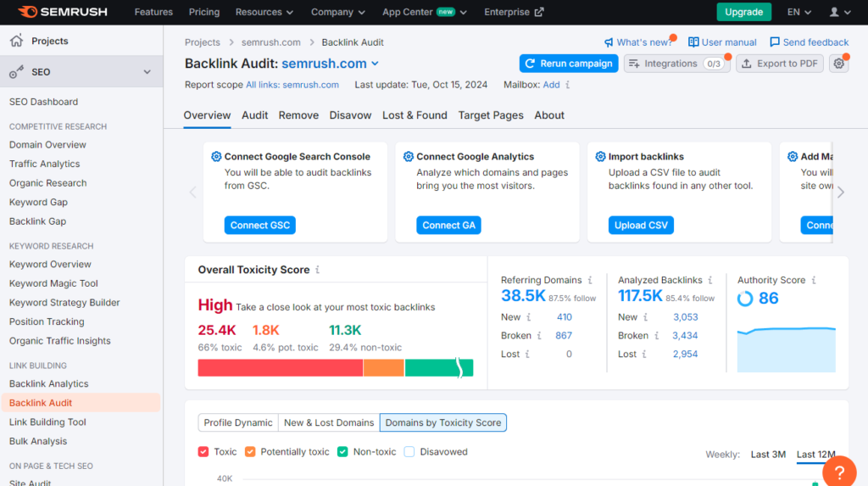Screen dimensions: 868x486
Task: Click the green non-toxic bar segment
Action: (439, 368)
